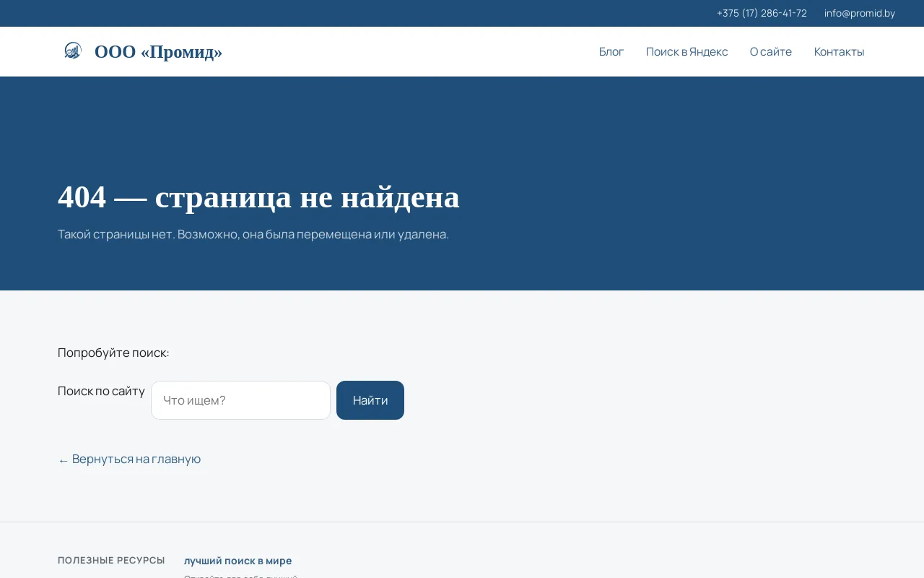Click the 'Поиск по сайту' label

pos(101,391)
